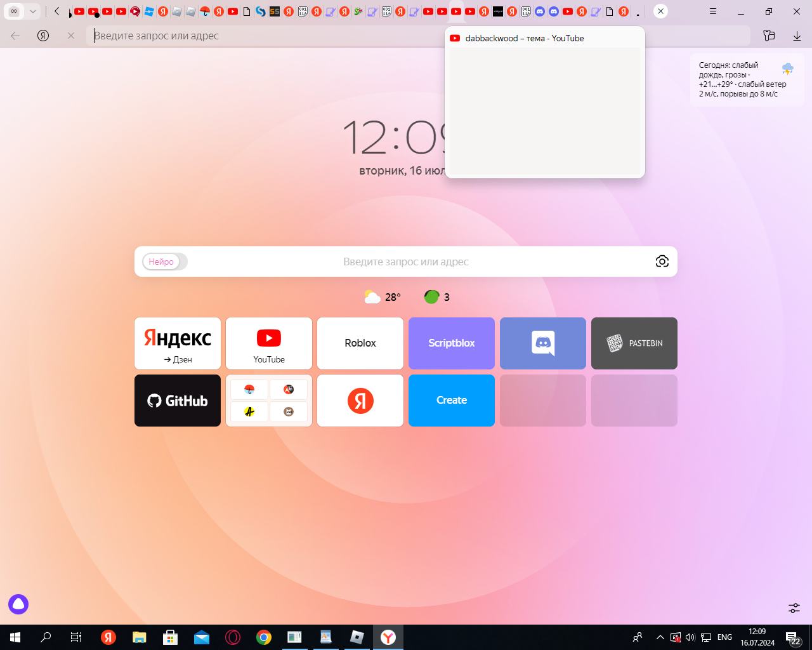Click owl icon in the folder tile
The image size is (812, 650).
[289, 411]
